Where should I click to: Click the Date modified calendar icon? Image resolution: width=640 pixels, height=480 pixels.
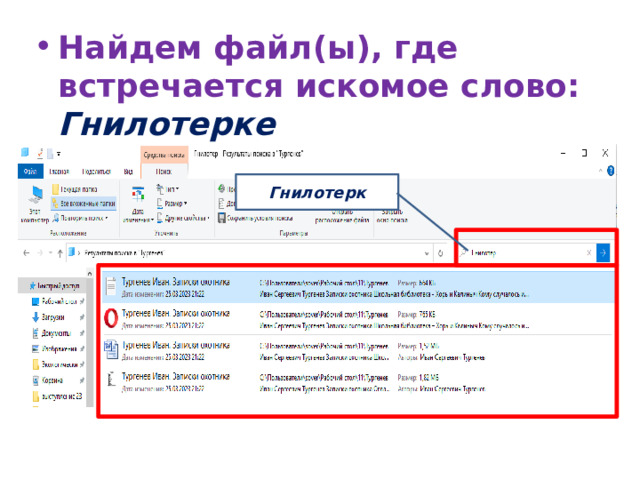[x=138, y=194]
